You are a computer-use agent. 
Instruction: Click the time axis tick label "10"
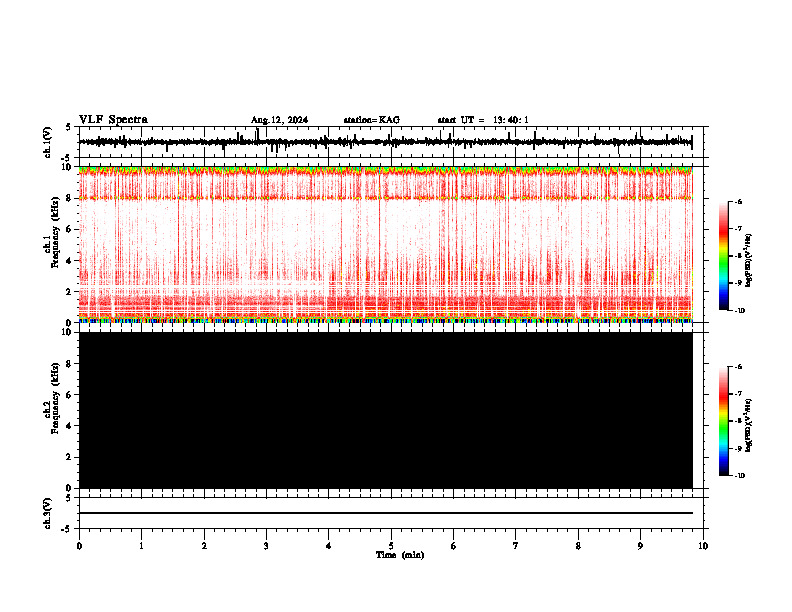tap(703, 546)
